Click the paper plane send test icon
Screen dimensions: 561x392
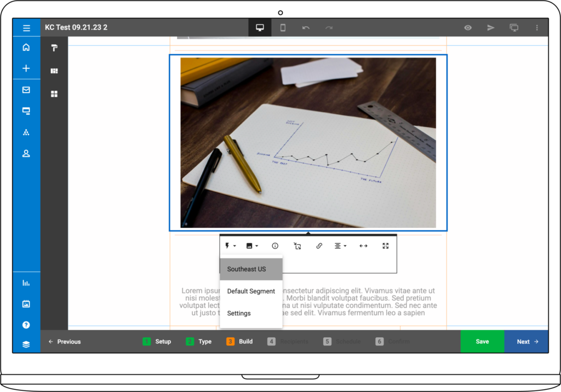tap(491, 28)
